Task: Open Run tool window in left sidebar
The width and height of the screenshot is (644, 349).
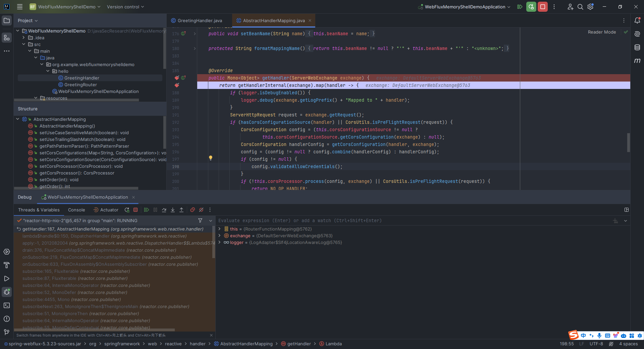Action: point(7,279)
